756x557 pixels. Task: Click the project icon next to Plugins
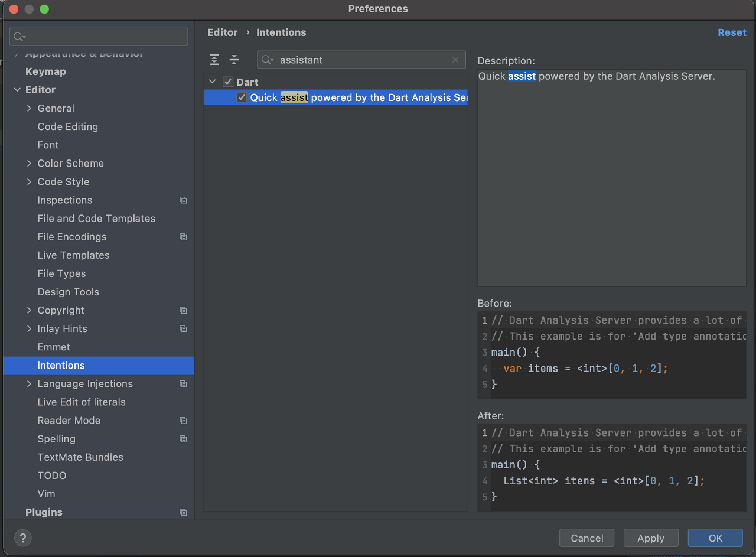(183, 512)
